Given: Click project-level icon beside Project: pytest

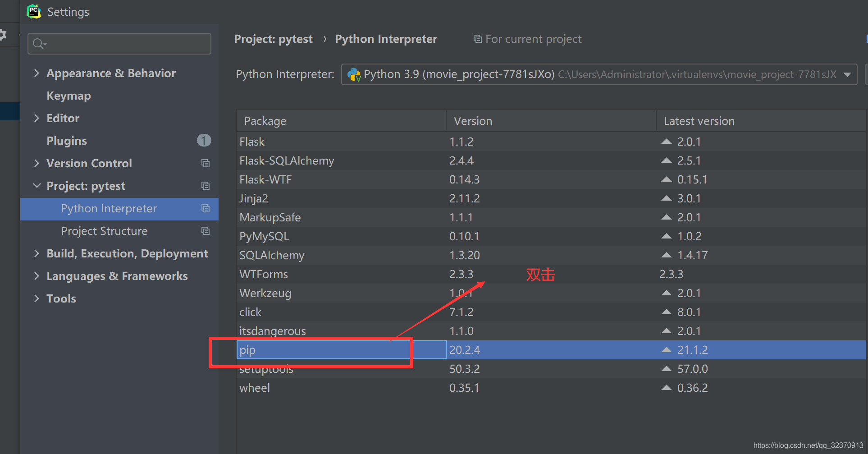Looking at the screenshot, I should [206, 186].
